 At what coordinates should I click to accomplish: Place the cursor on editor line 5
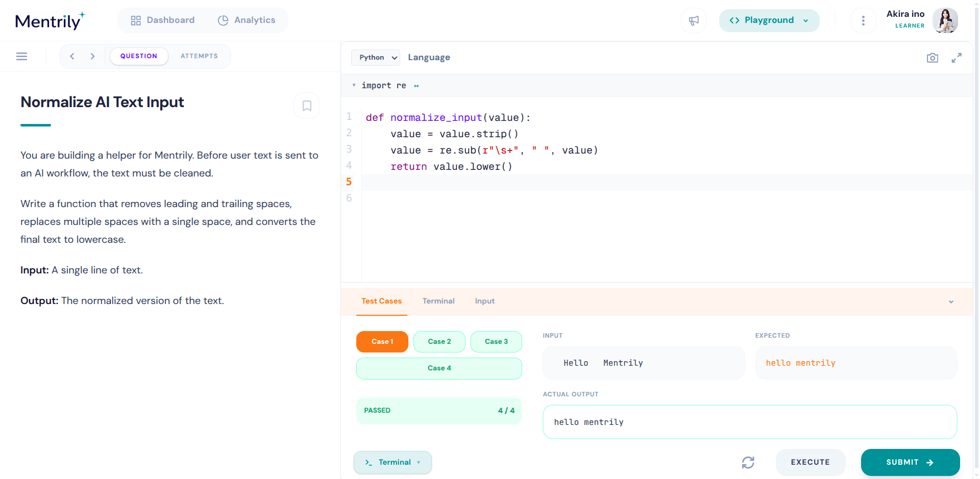click(x=667, y=183)
